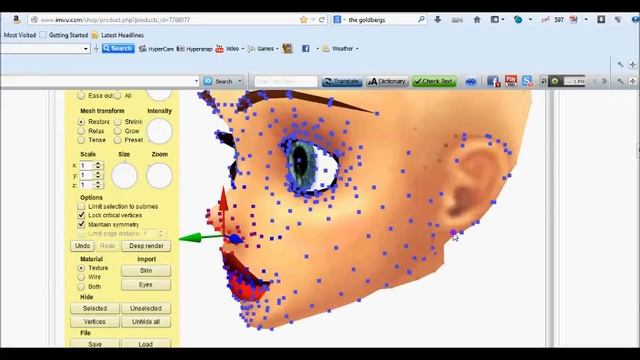Click the Latest Headlines bookmark folder icon

tap(95, 35)
